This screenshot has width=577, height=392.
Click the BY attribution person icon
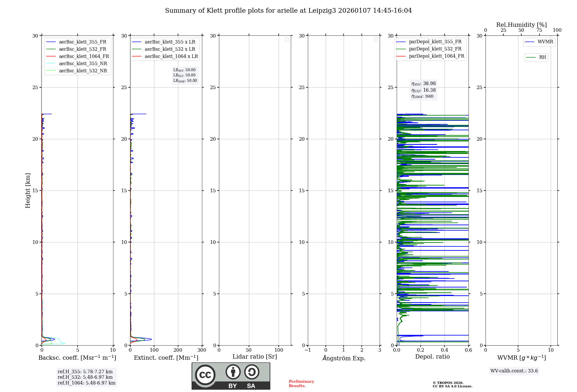pyautogui.click(x=233, y=372)
